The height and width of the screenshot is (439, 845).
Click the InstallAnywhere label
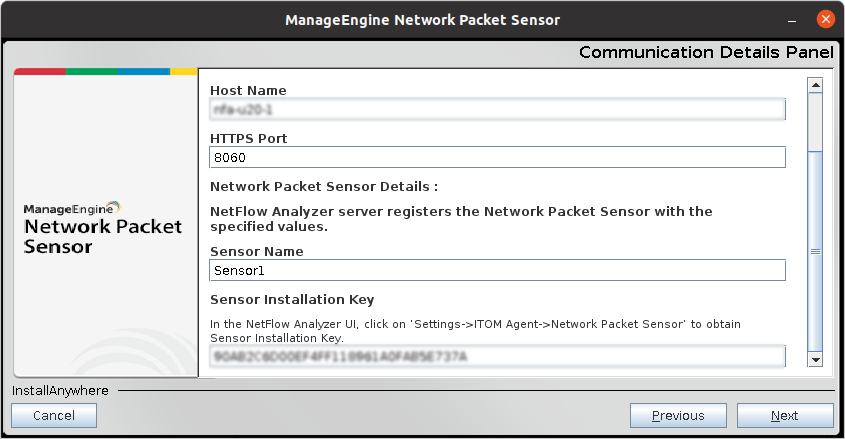coord(61,390)
